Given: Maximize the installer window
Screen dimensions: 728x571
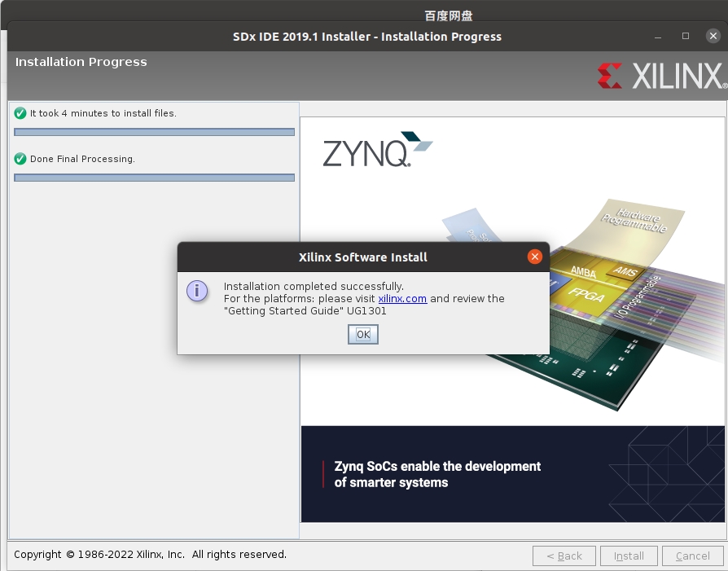Looking at the screenshot, I should click(685, 36).
